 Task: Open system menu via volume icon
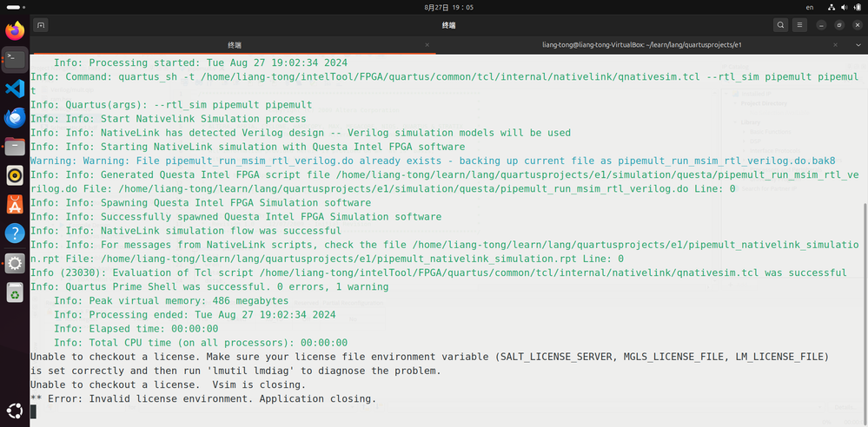click(x=845, y=7)
